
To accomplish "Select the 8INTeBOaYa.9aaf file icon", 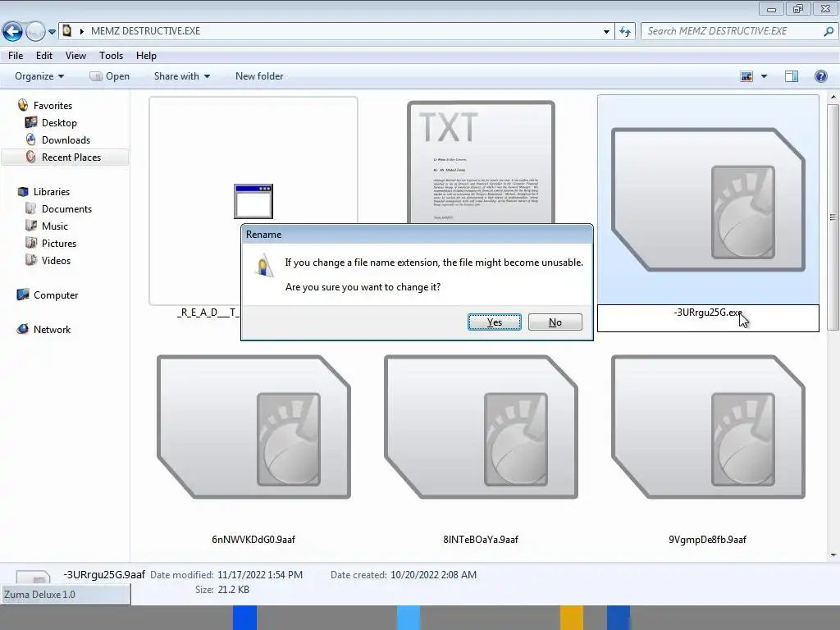I will pos(481,427).
